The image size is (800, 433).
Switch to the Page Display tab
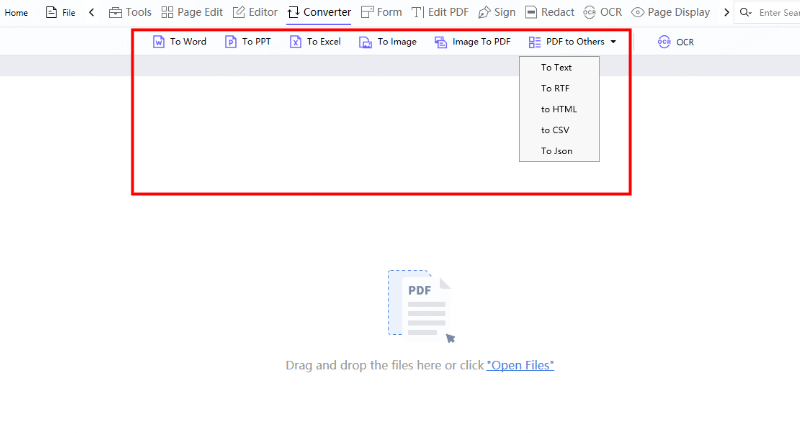click(x=670, y=12)
